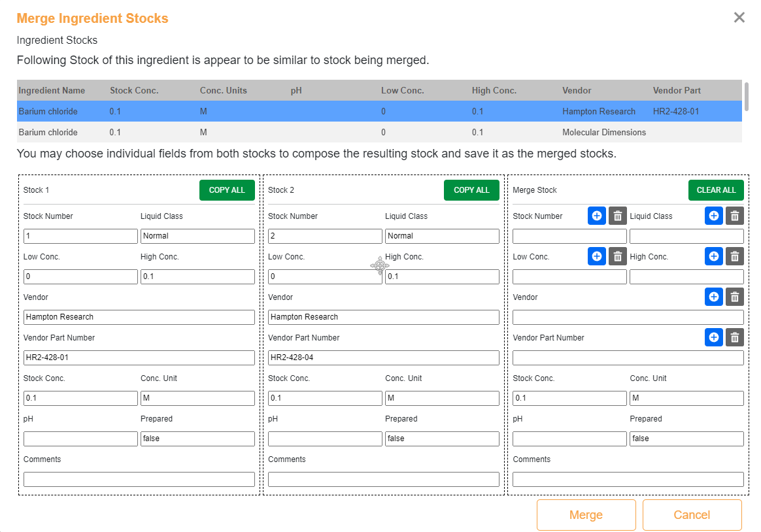Close the Merge Ingredient Stocks dialog
Screen dimensions: 761x532
[x=739, y=18]
